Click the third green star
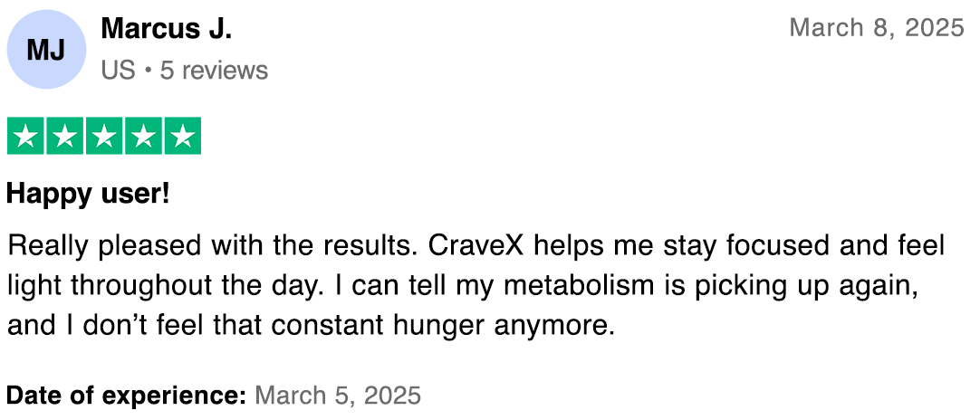Screen dimensions: 980x420 click(104, 137)
